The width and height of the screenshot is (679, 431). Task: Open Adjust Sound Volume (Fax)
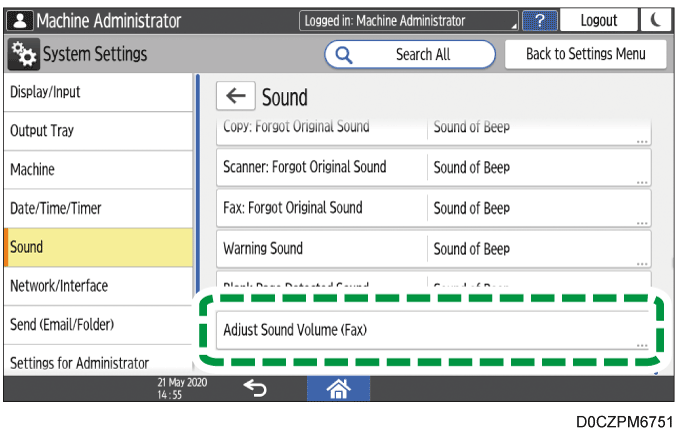click(433, 330)
